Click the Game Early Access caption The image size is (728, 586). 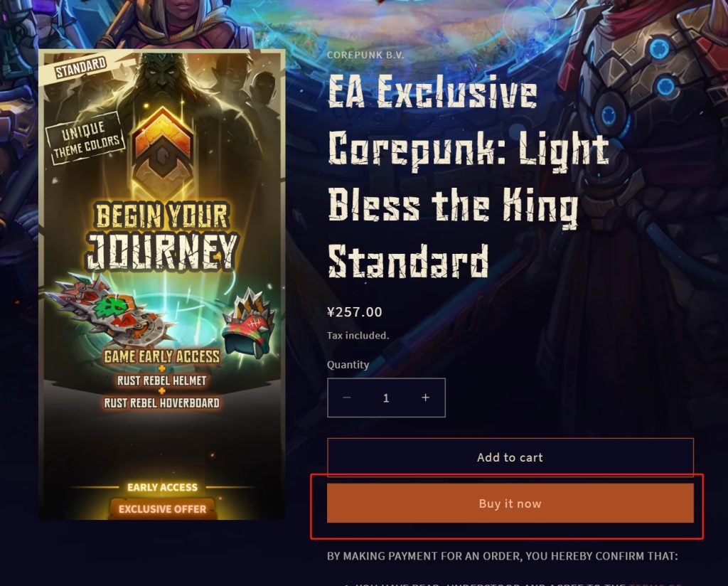pos(162,356)
